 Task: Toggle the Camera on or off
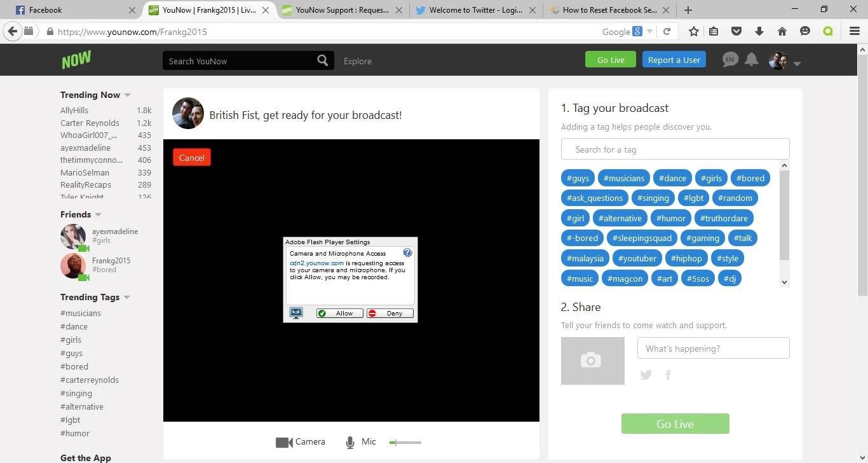300,442
